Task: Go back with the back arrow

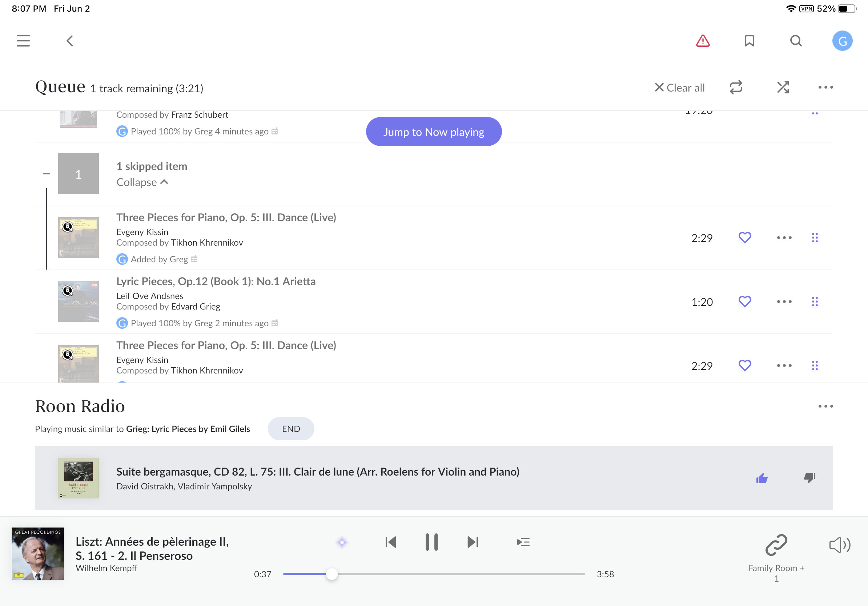Action: coord(69,41)
